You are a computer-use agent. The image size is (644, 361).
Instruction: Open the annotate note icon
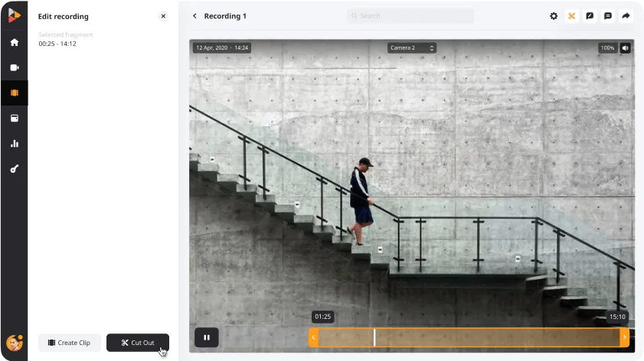coord(590,16)
